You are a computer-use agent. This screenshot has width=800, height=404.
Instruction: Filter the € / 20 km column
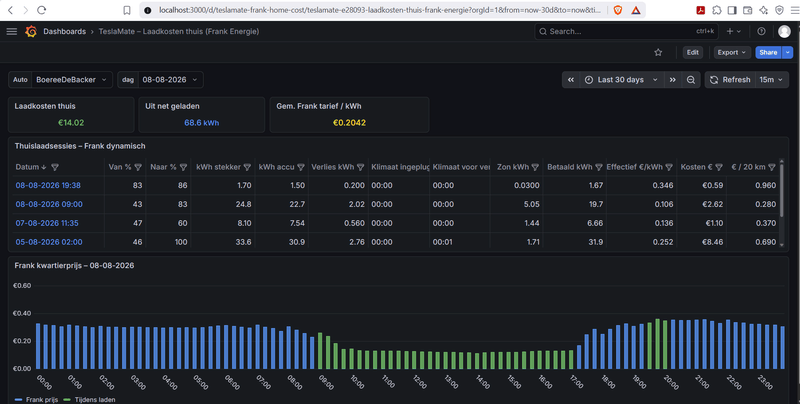tap(772, 167)
